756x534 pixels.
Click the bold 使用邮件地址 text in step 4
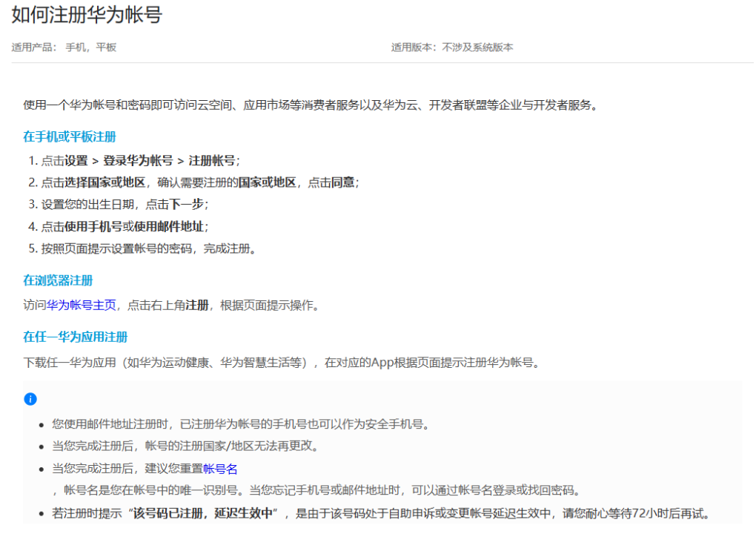169,226
